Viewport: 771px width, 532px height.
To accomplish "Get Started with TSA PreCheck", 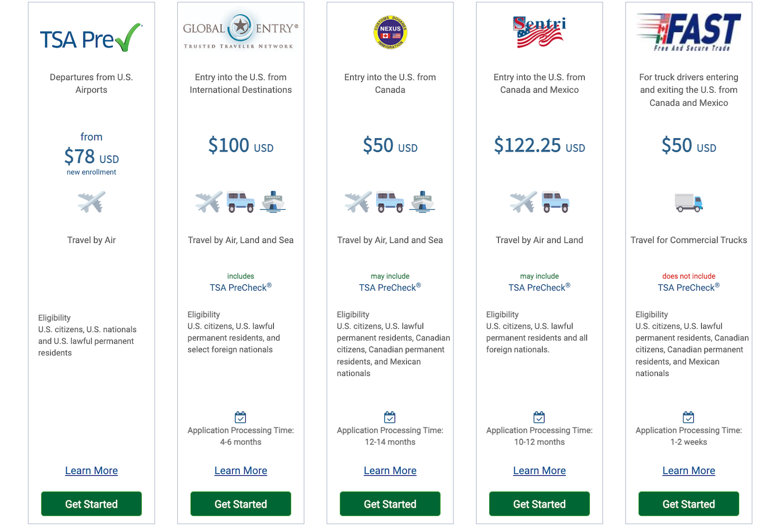I will 92,504.
